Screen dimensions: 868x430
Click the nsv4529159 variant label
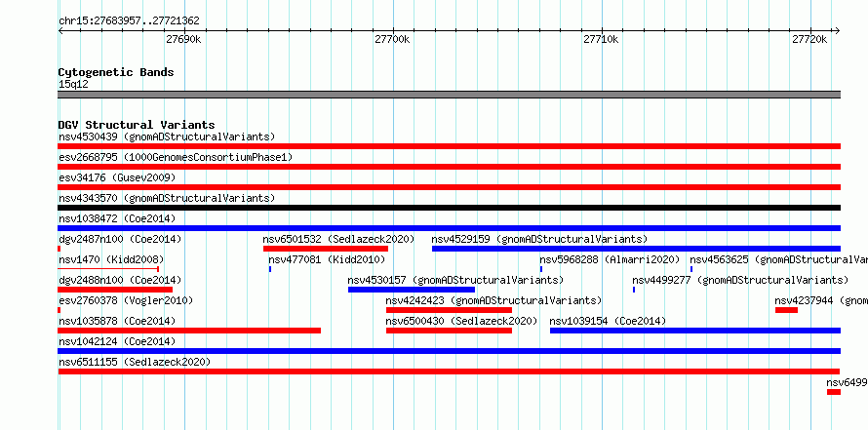539,239
